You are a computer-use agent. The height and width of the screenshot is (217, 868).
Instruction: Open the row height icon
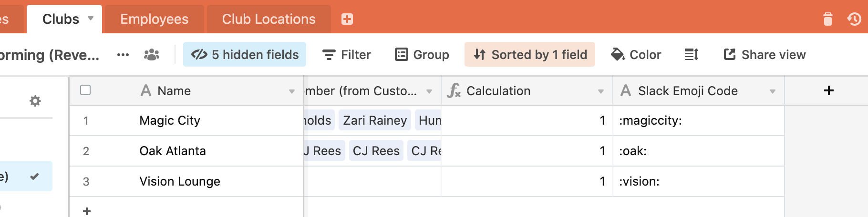(x=692, y=55)
